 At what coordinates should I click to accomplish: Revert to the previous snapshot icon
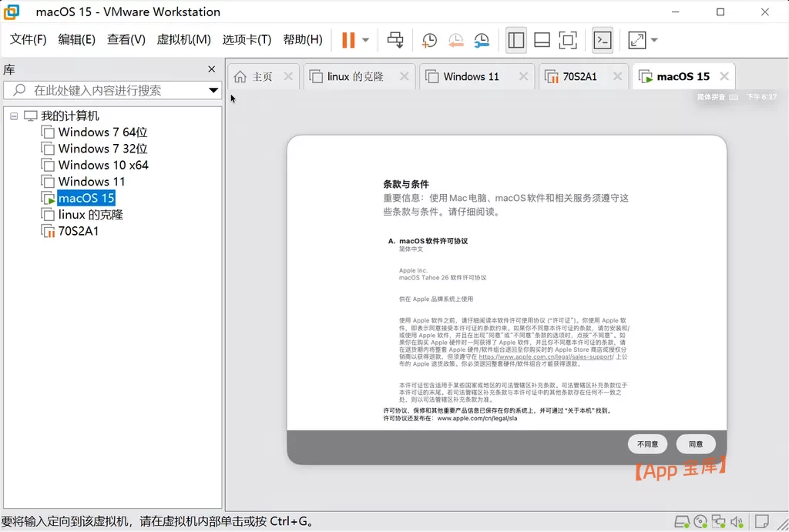click(x=455, y=40)
